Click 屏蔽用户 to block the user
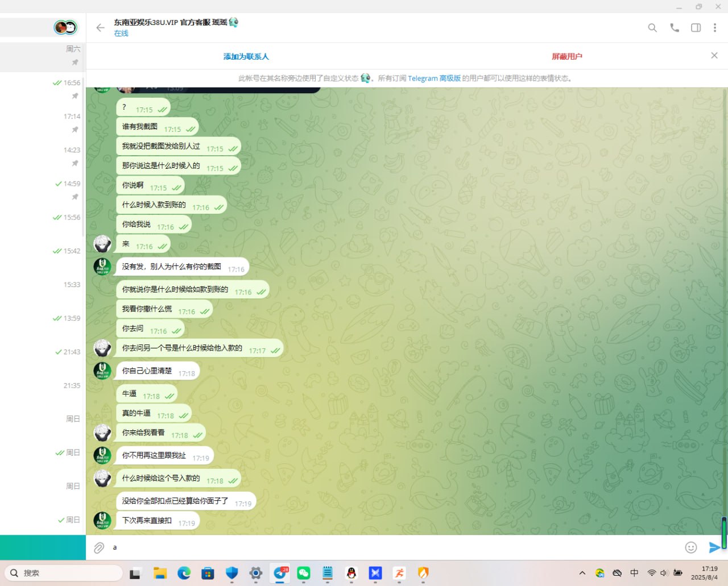The image size is (728, 586). 566,57
